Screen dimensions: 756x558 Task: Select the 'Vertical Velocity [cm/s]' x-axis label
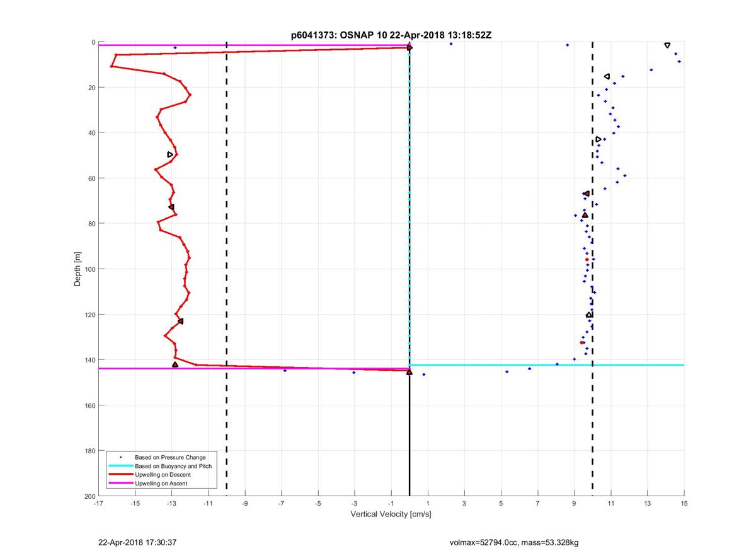click(x=391, y=514)
